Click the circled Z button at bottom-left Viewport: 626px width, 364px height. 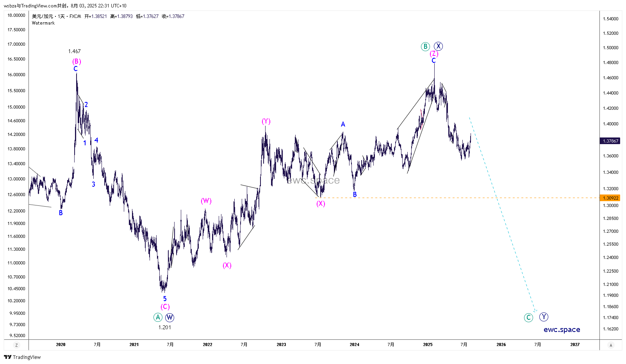click(16, 345)
